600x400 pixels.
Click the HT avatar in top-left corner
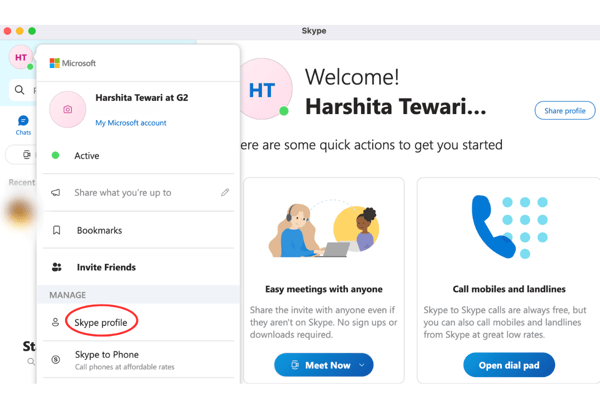[x=20, y=58]
